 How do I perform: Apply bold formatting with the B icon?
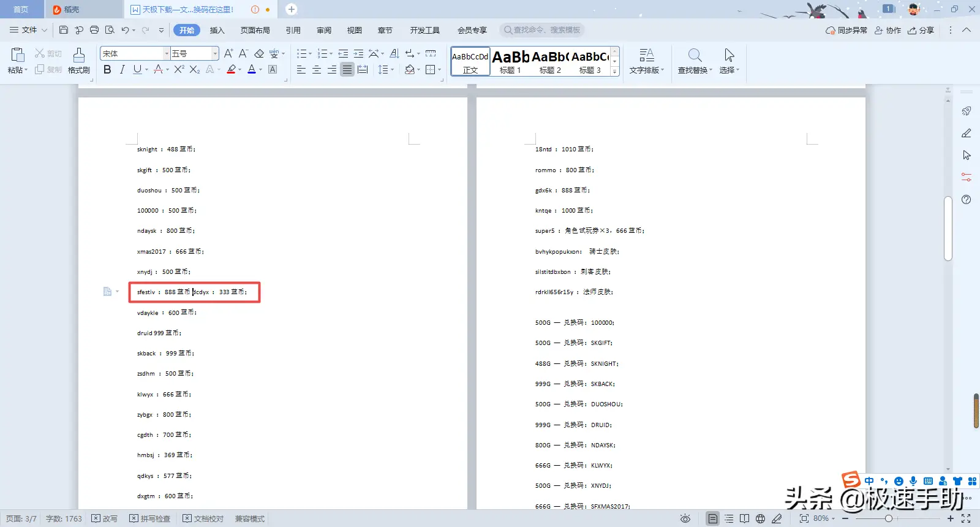(x=107, y=70)
